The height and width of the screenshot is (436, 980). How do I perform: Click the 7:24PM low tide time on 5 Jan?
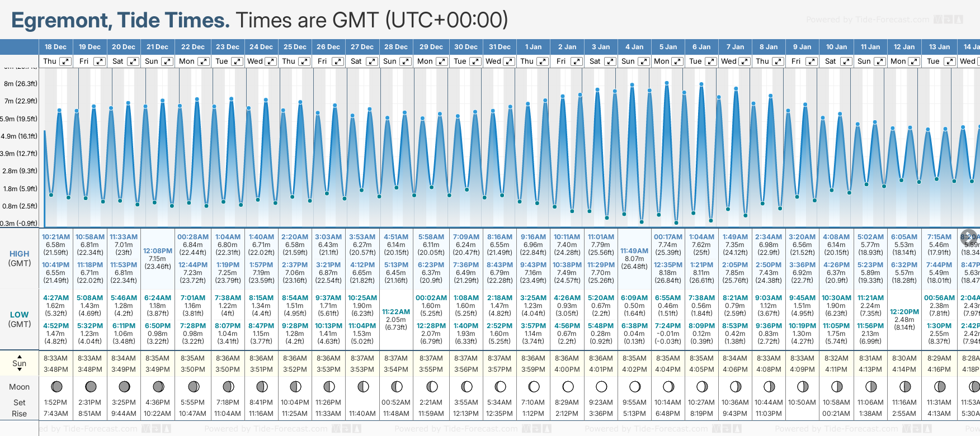tap(668, 325)
